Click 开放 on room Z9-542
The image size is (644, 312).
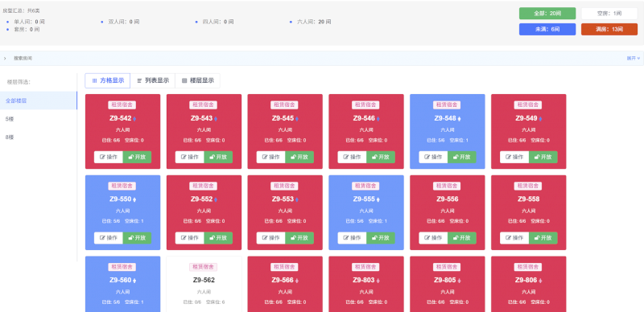point(137,157)
